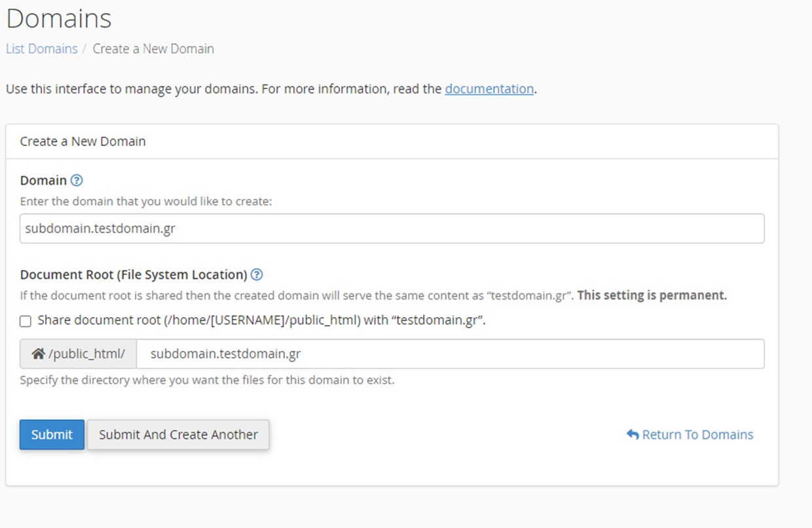Click the Document Root (File System Location) label
Screen dimensions: 812x528
pos(134,274)
